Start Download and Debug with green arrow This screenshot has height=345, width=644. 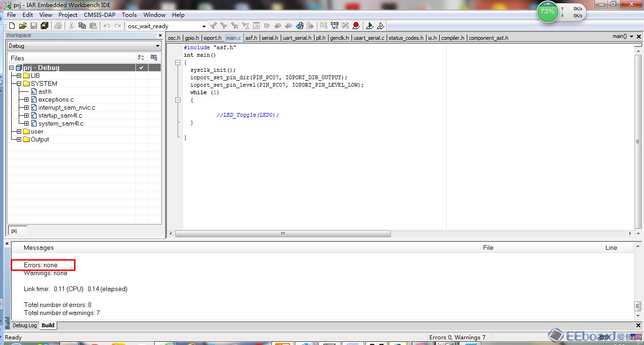point(369,26)
